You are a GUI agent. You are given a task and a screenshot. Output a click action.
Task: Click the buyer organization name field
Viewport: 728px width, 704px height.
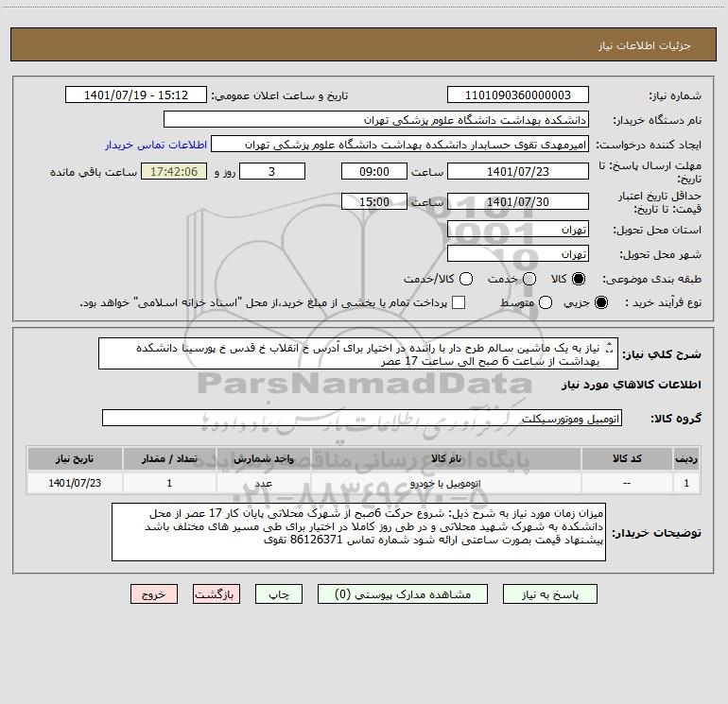tap(376, 120)
